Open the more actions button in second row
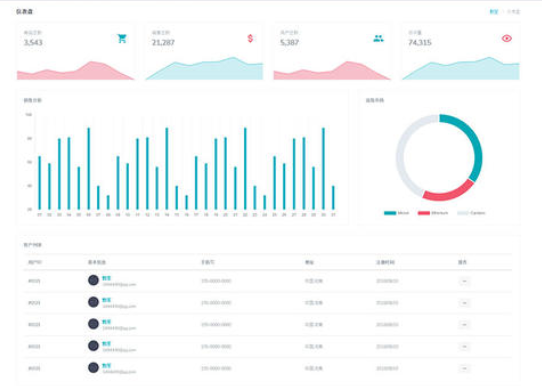 [x=465, y=303]
